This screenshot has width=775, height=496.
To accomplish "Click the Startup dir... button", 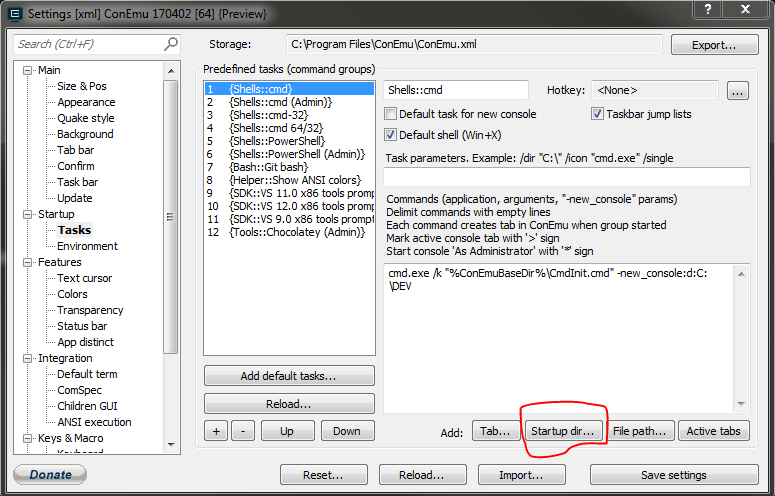I will pyautogui.click(x=562, y=431).
